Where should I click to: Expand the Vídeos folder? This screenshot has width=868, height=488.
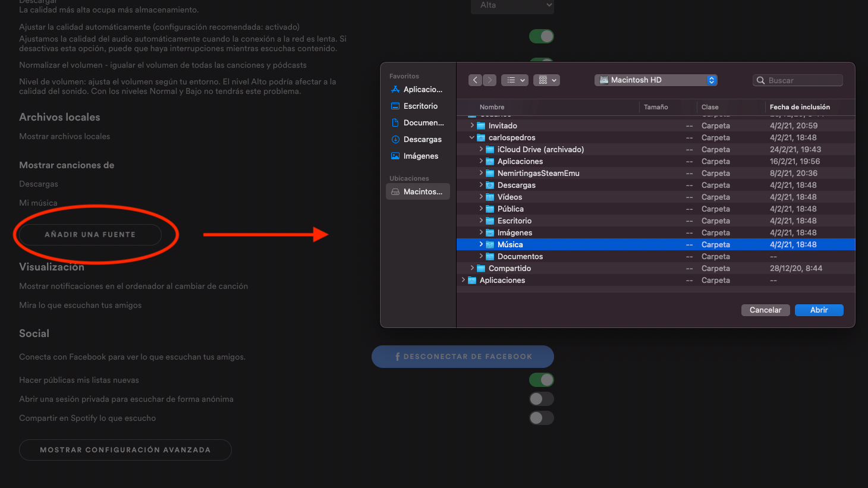pos(481,197)
